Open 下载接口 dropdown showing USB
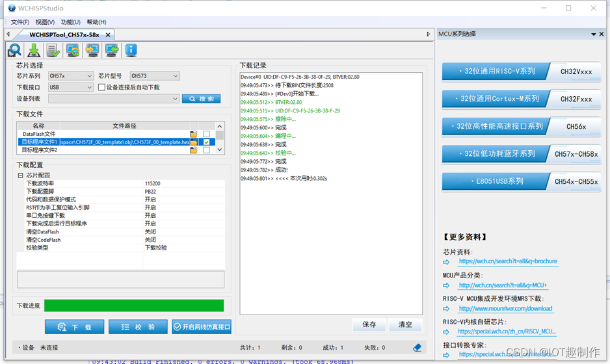The height and width of the screenshot is (364, 610). click(71, 87)
